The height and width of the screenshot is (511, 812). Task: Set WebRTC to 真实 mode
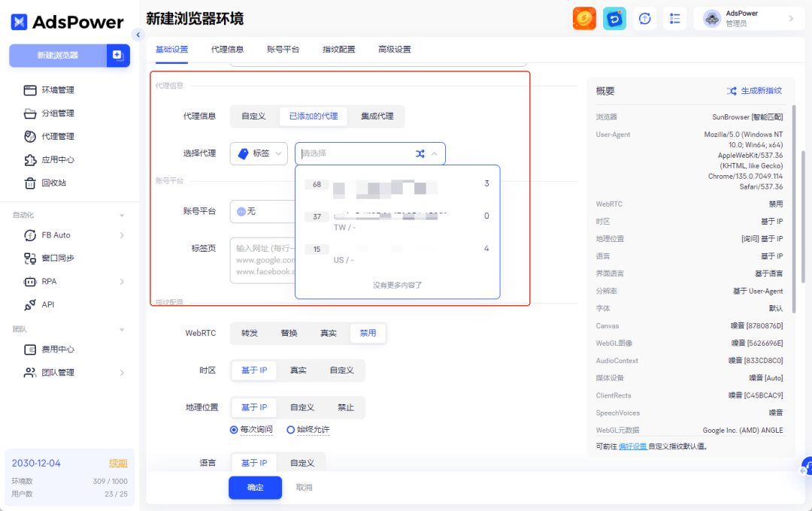click(328, 333)
